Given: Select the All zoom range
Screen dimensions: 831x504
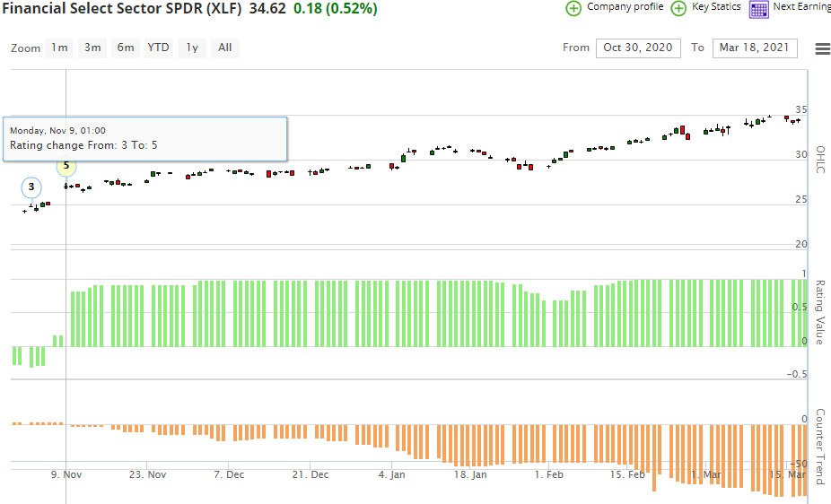Looking at the screenshot, I should click(225, 48).
